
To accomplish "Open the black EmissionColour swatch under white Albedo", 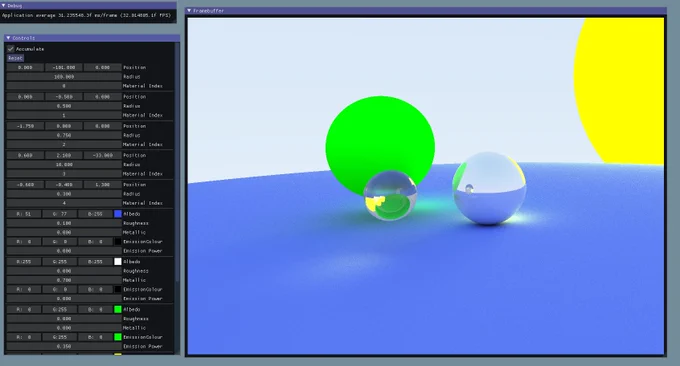I will pyautogui.click(x=118, y=289).
